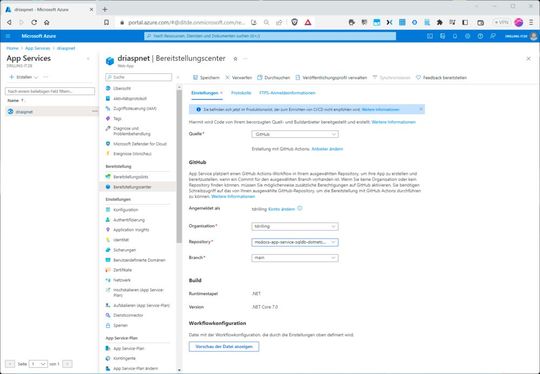Open Bereitstellungsslots in the menu
540x374 pixels.
130,177
